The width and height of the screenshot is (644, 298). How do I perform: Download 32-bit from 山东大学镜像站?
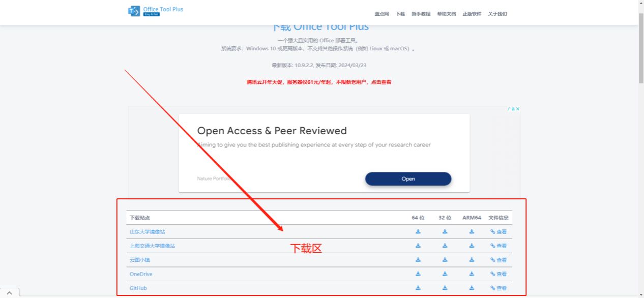[445, 231]
